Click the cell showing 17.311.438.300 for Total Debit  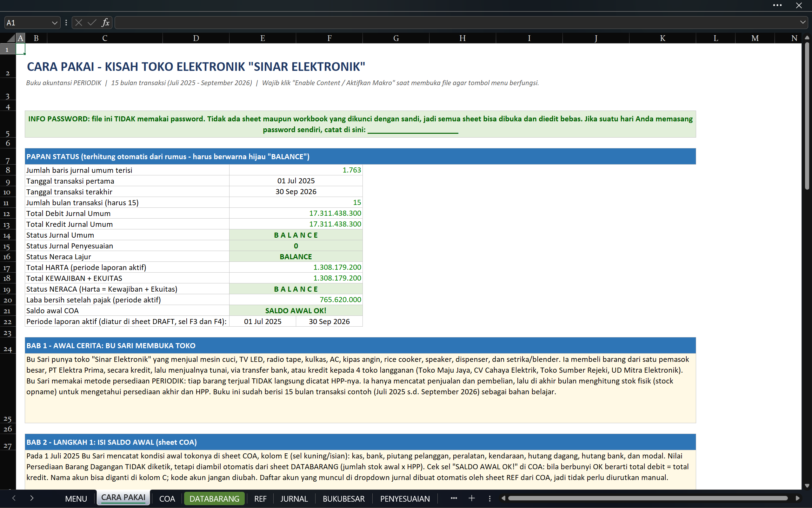296,213
